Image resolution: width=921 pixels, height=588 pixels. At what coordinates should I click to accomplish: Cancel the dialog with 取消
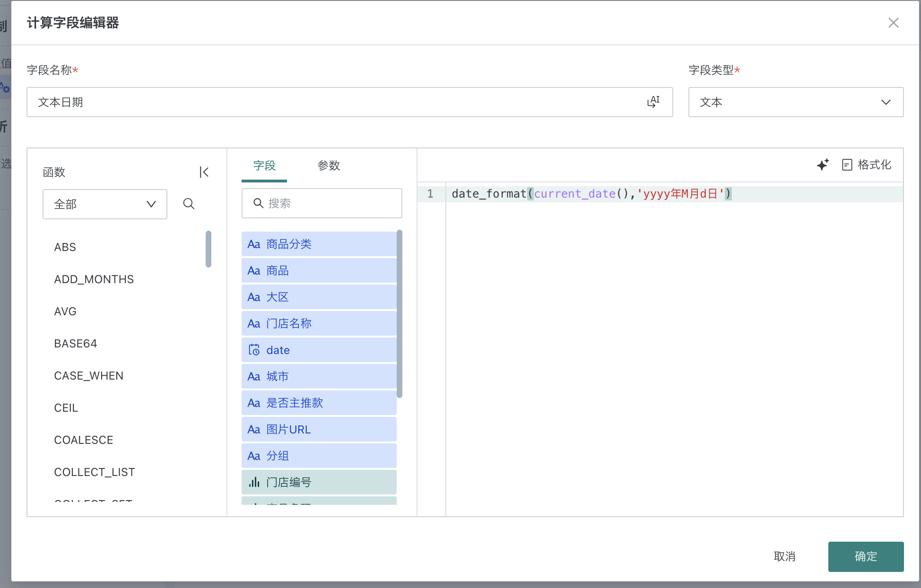click(x=785, y=556)
